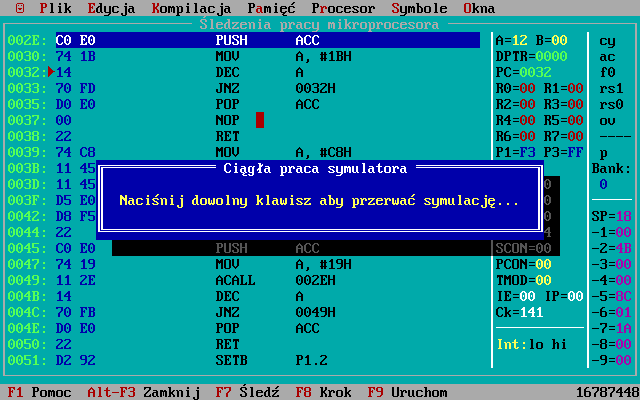The image size is (640, 400).
Task: Click the R0=00 register value
Action: (516, 88)
